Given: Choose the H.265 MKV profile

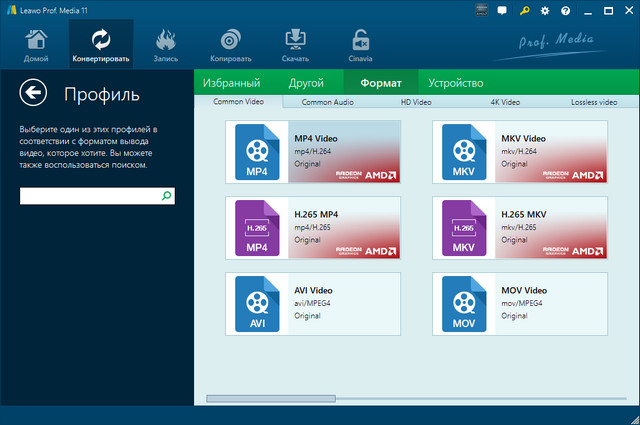Looking at the screenshot, I should [x=519, y=227].
